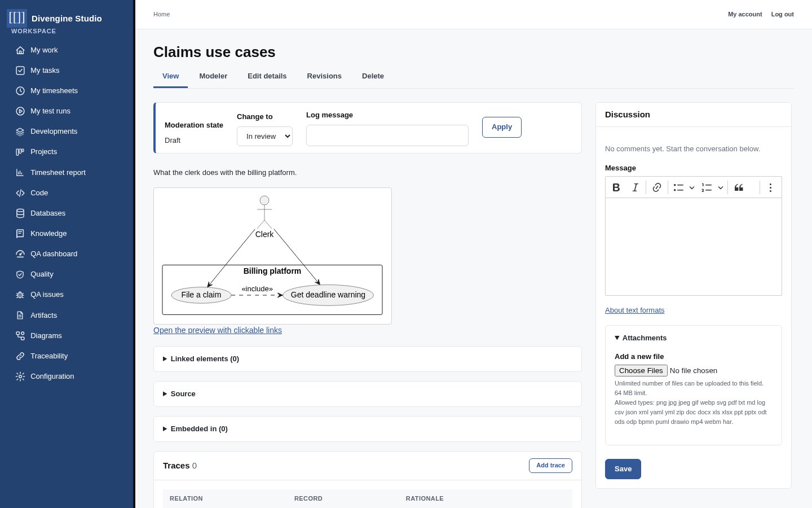812x508 pixels.
Task: Toggle italic formatting in message editor
Action: 635,187
